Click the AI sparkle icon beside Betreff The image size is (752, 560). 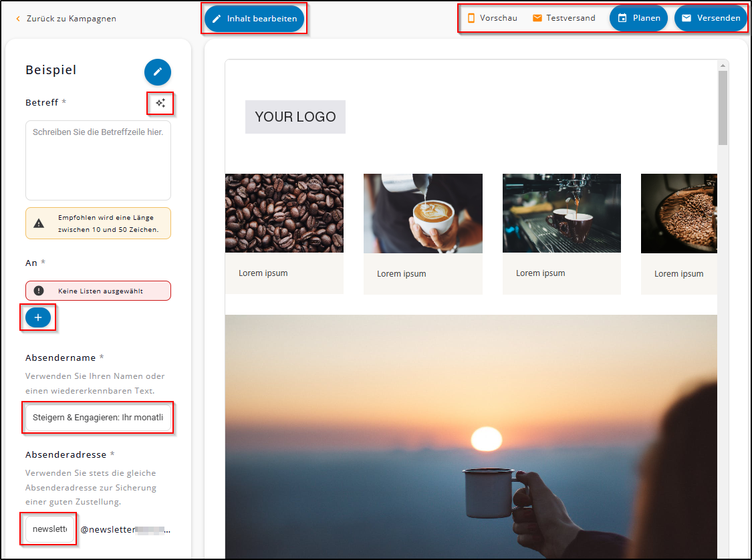pos(160,103)
